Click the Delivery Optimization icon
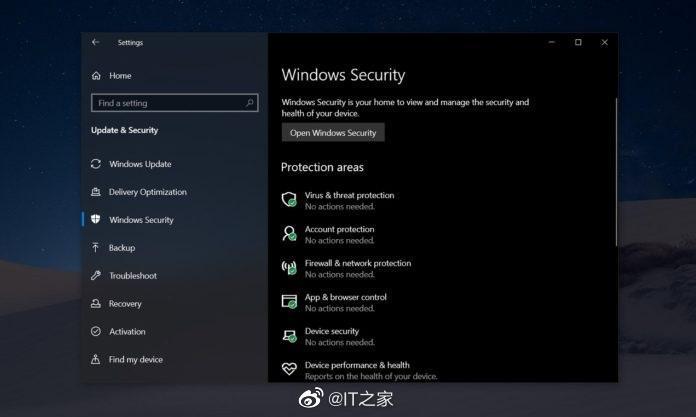 click(95, 192)
